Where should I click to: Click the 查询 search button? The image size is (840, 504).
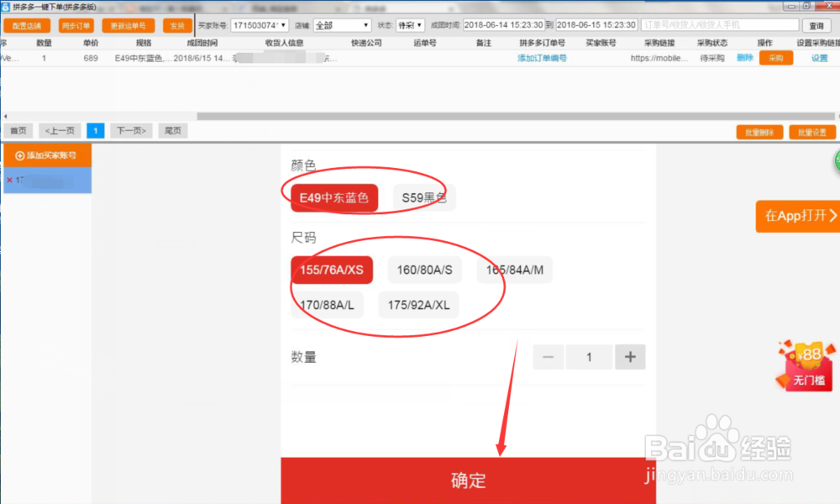(816, 25)
